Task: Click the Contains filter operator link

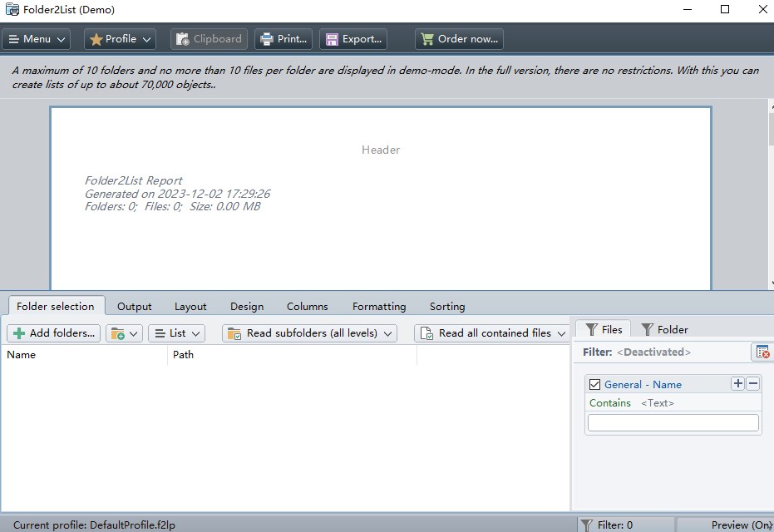Action: 610,402
